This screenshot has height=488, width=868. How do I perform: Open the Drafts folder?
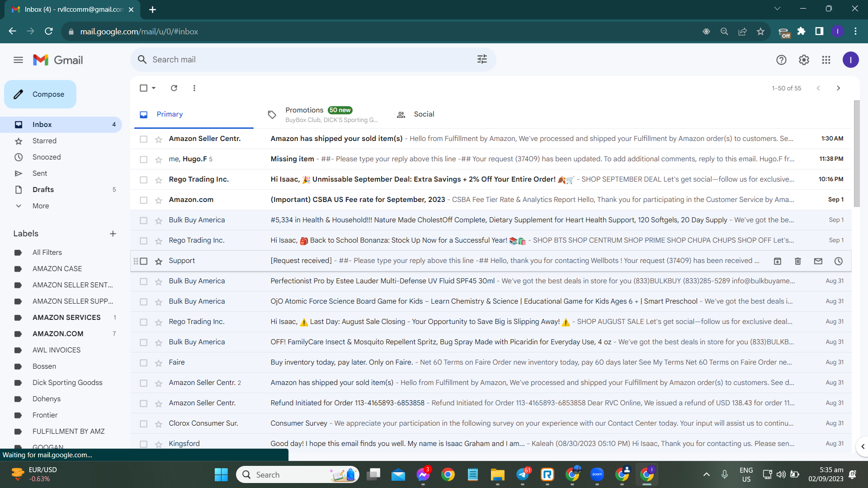43,190
